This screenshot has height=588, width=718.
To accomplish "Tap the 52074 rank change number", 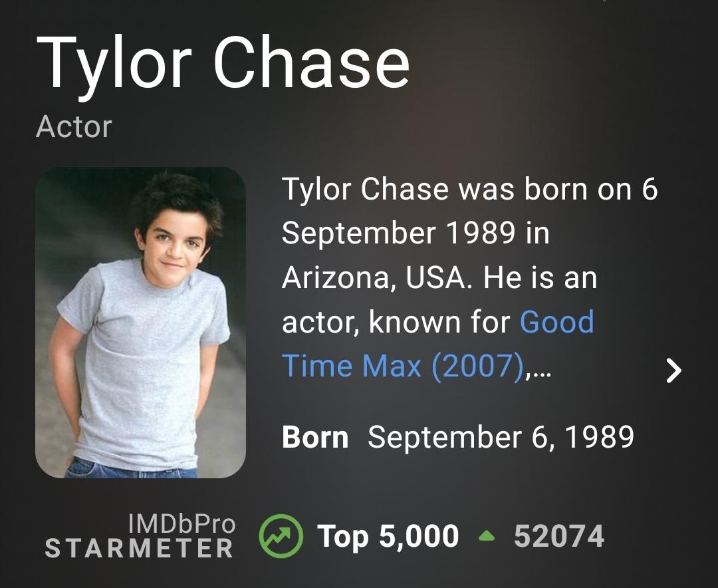I will [x=558, y=537].
